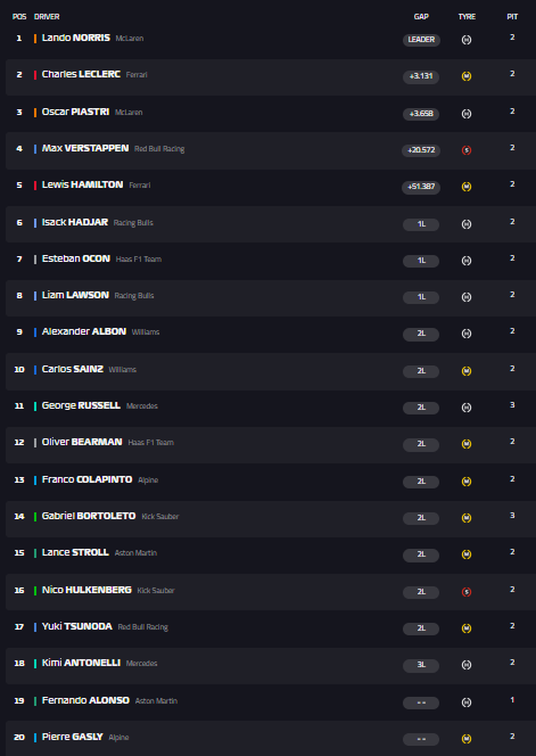Click Max Verstappen's red soft tyre icon

click(x=466, y=150)
